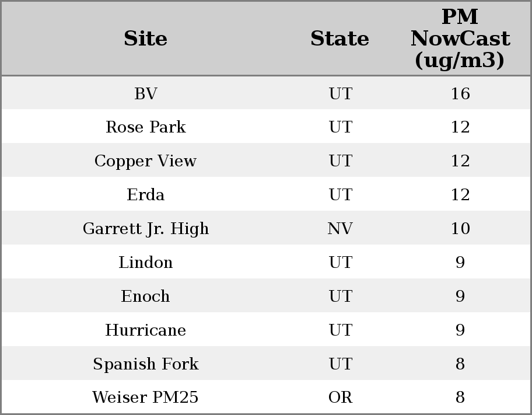Select the Lindon site cell

coord(145,263)
